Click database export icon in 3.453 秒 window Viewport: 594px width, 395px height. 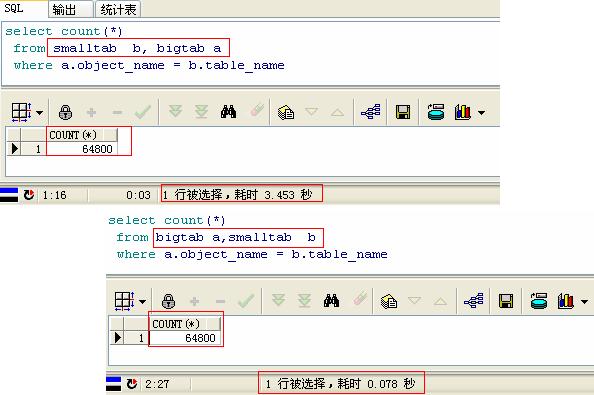pos(436,112)
